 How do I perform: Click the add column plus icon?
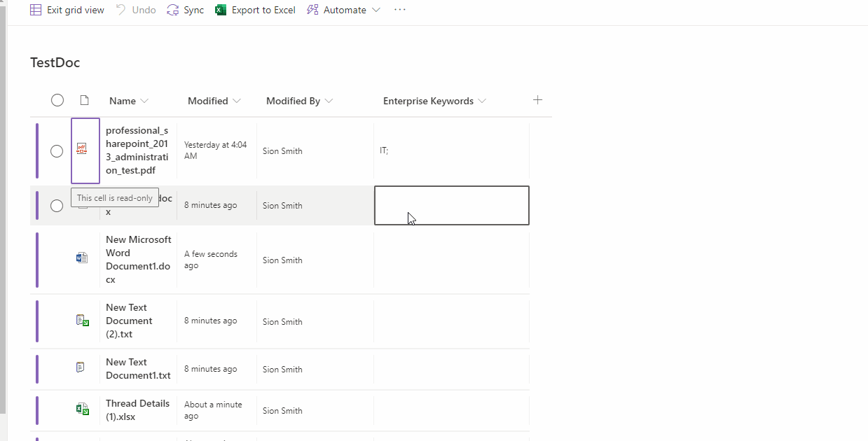537,100
